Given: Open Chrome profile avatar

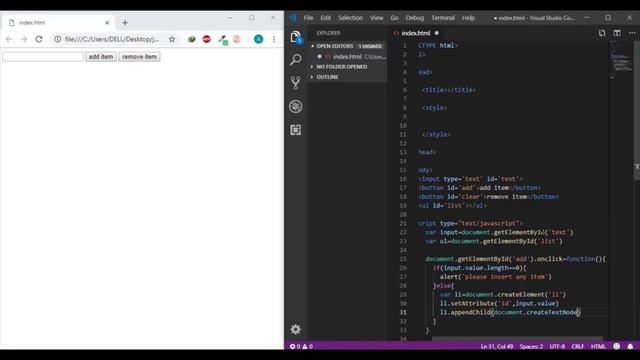Looking at the screenshot, I should 258,39.
